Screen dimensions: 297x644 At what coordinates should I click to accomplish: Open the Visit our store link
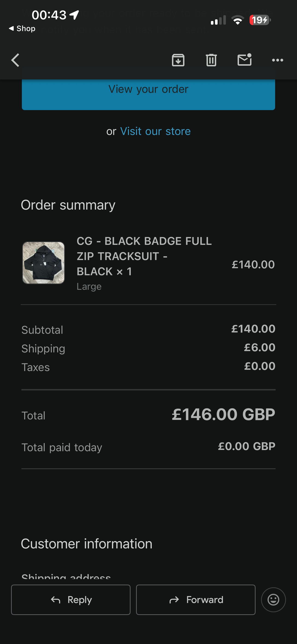[155, 131]
